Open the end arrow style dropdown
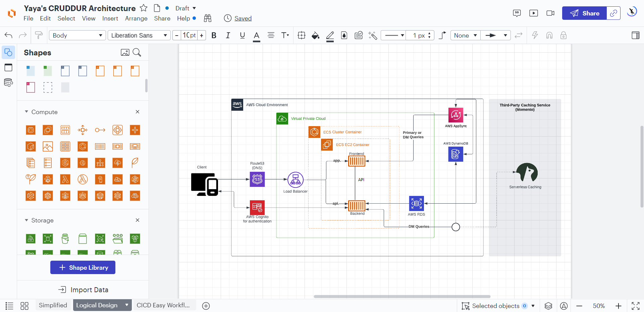The width and height of the screenshot is (644, 312). [495, 35]
